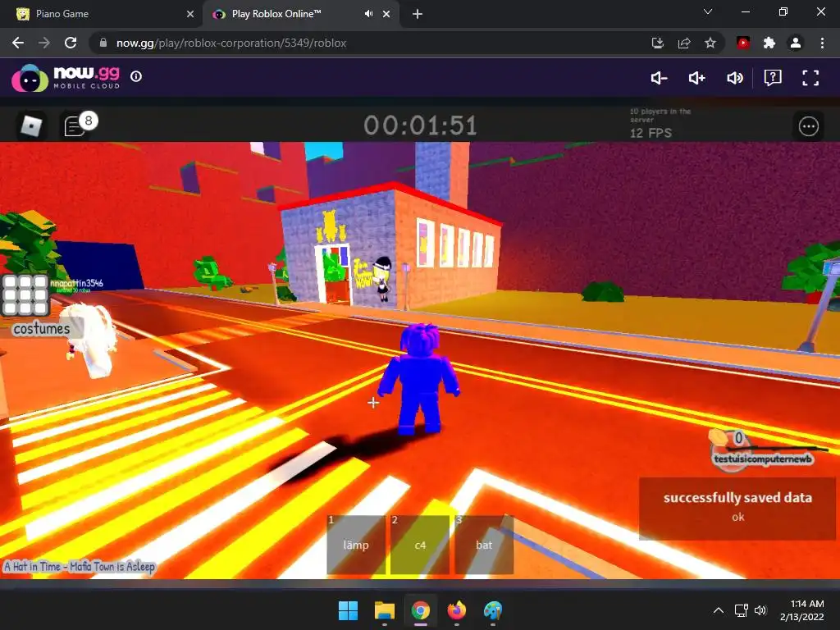This screenshot has width=840, height=630.
Task: Expand the system tray hidden icons chevron
Action: click(x=719, y=610)
